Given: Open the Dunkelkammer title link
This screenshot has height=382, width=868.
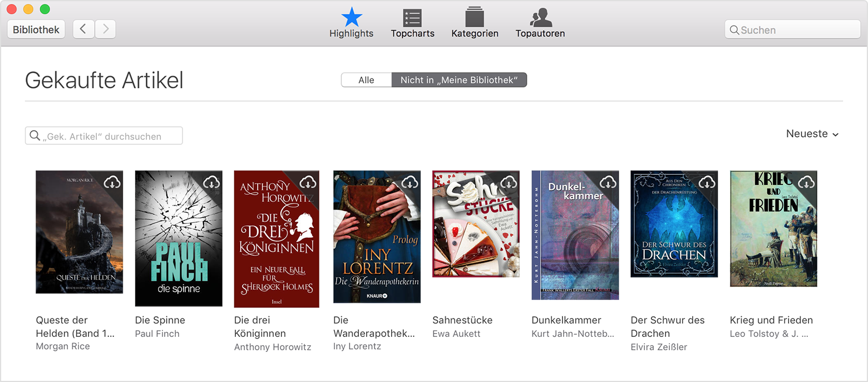Looking at the screenshot, I should (566, 320).
